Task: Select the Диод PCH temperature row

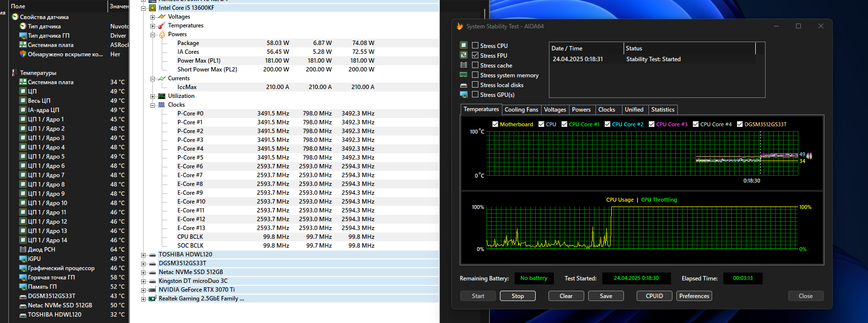Action: coord(72,250)
